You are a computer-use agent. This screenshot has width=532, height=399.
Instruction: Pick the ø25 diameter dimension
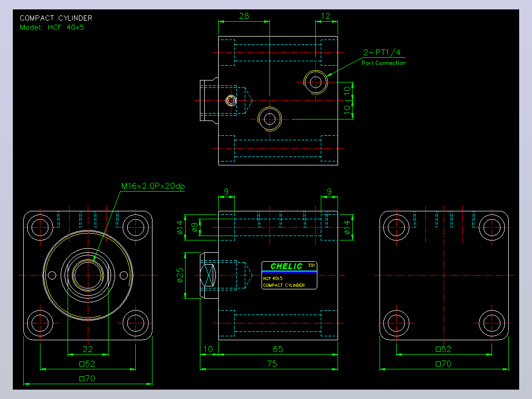pos(180,276)
